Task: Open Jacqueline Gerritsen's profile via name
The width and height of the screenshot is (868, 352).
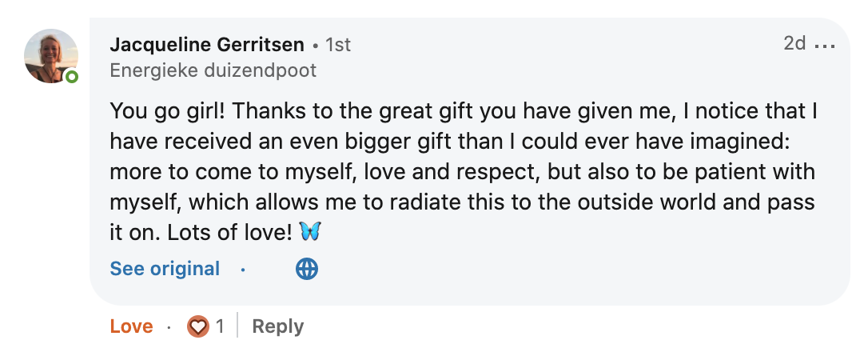Action: point(207,45)
